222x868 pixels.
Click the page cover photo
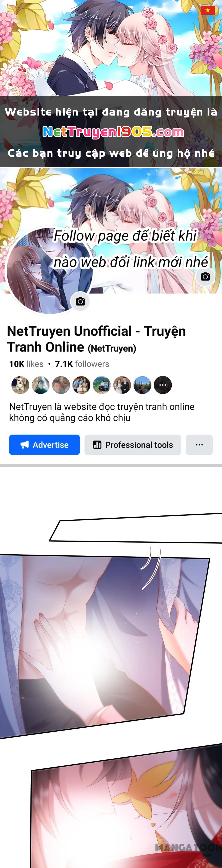pos(111,231)
